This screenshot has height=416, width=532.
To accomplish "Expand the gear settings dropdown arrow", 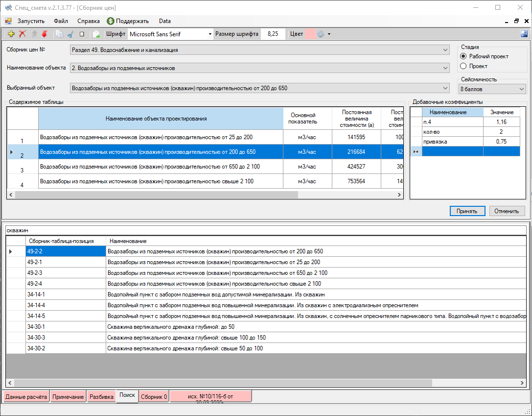I will point(329,34).
